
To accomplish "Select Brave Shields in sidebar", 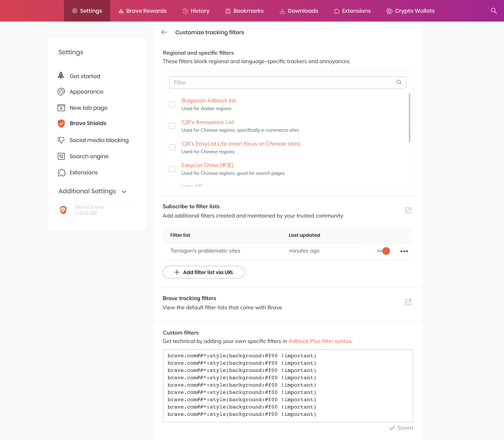I will point(88,123).
